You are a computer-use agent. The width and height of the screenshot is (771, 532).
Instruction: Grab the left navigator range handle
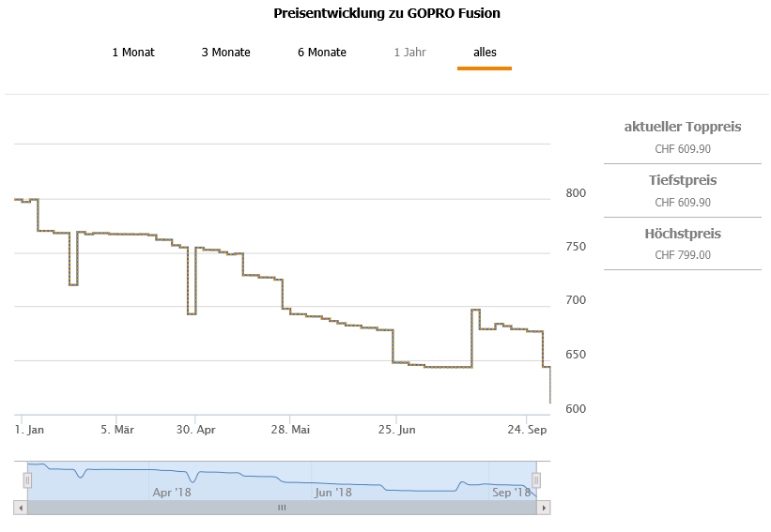[27, 480]
